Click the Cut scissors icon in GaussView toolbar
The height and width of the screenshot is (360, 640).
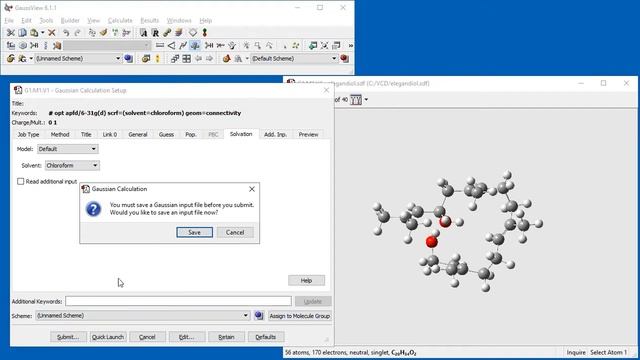click(11, 33)
